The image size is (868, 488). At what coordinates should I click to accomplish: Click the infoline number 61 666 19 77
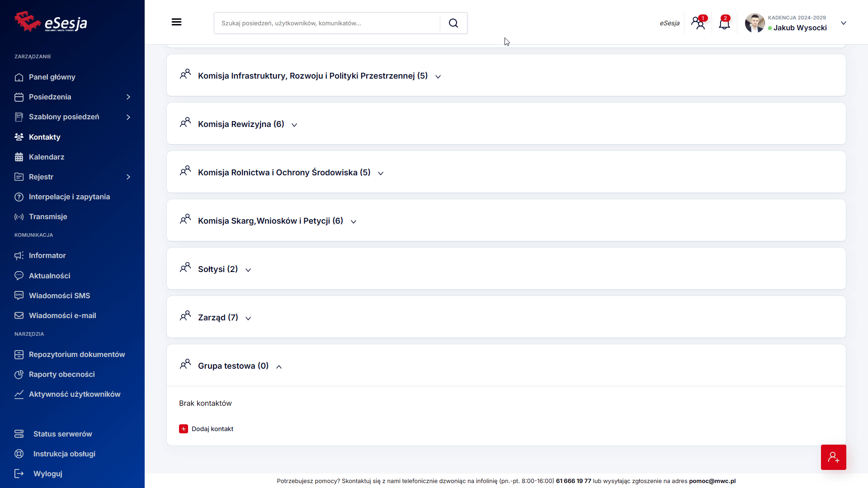573,481
